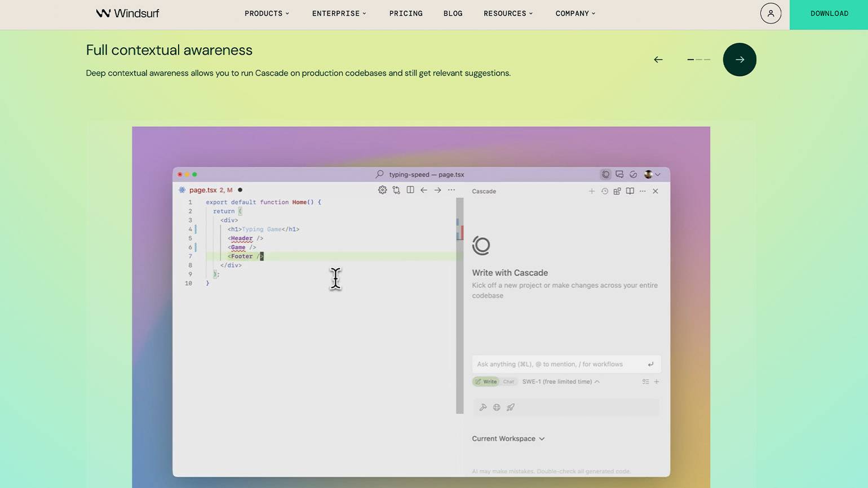Open the chat bubbles icon in title bar

coord(619,175)
